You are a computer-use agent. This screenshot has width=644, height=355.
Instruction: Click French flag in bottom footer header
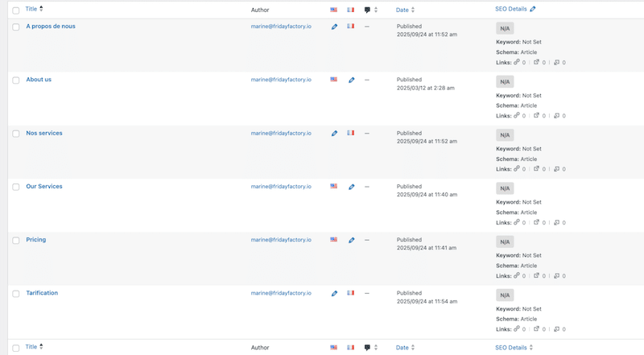350,347
